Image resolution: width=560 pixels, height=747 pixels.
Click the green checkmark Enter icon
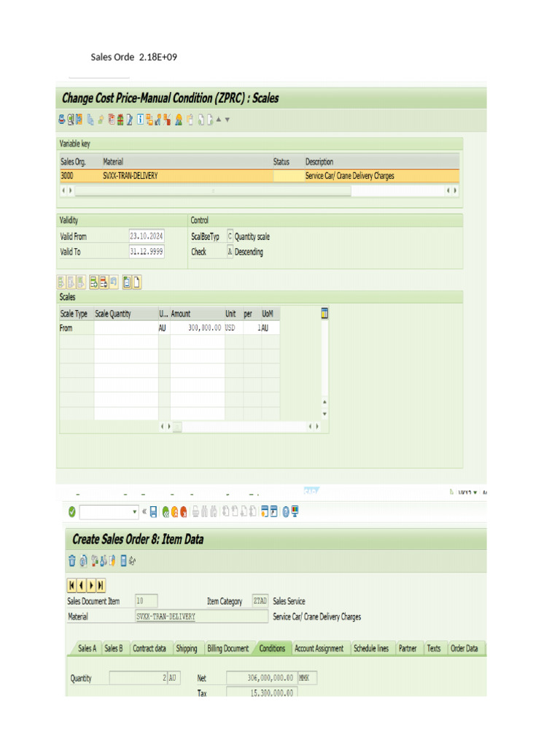coord(72,511)
